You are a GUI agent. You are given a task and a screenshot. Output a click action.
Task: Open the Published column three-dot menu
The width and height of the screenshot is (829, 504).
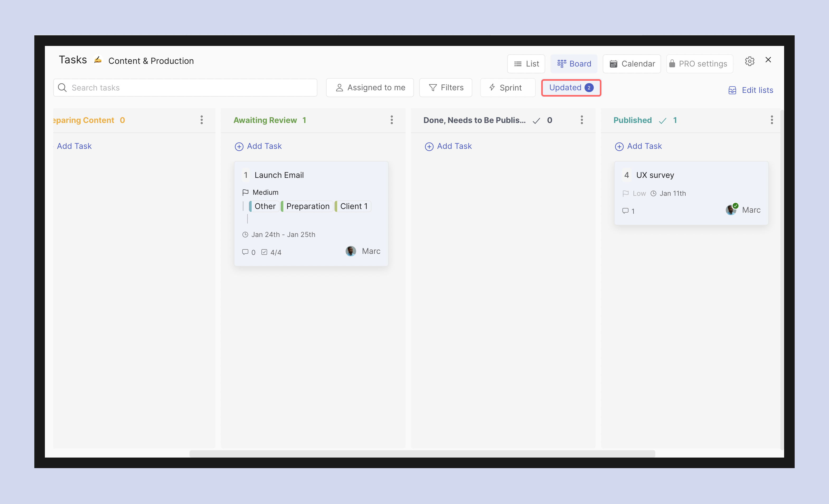coord(771,120)
